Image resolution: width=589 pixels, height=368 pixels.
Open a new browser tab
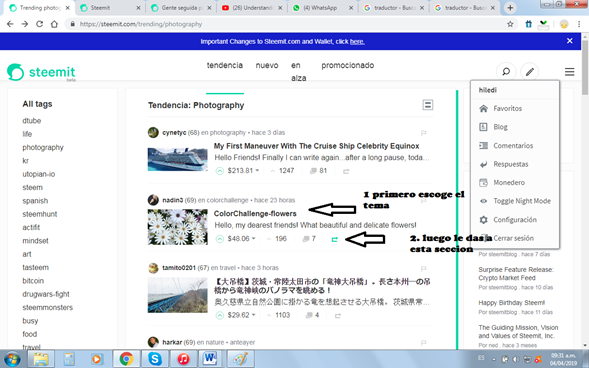tap(510, 8)
